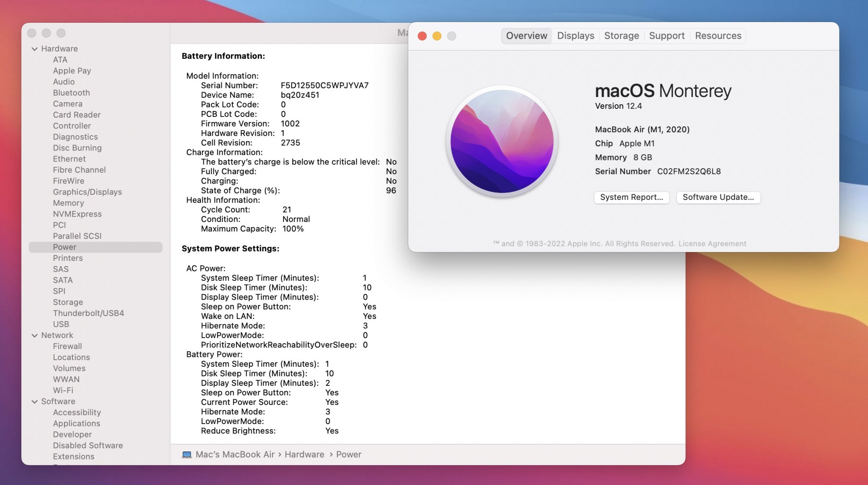Select Bluetooth in the hardware list
Screen dimensions: 868x485
71,93
